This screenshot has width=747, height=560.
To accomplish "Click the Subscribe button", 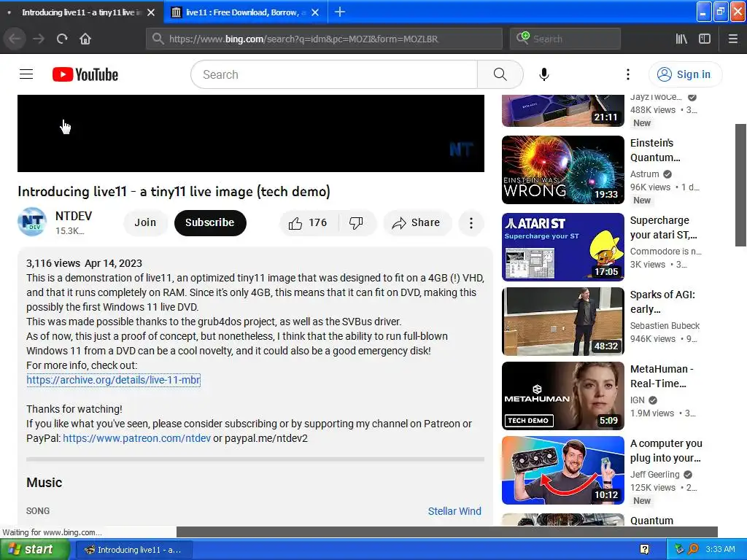I will tap(209, 223).
